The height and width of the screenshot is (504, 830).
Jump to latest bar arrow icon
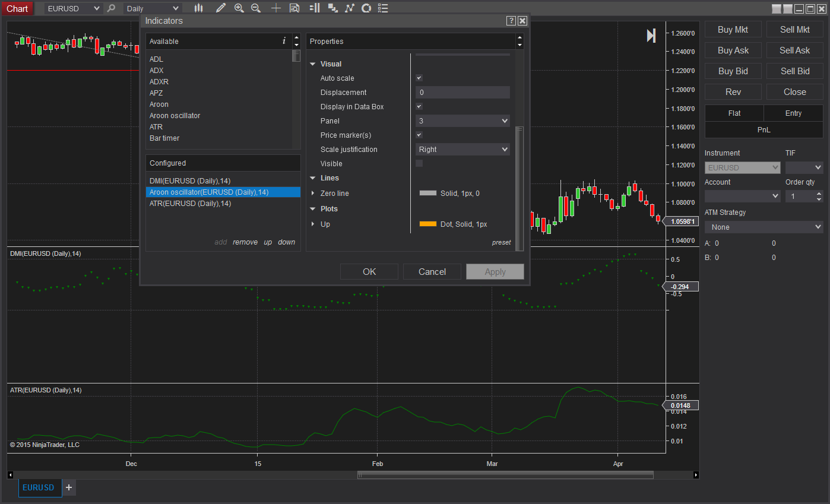point(651,36)
